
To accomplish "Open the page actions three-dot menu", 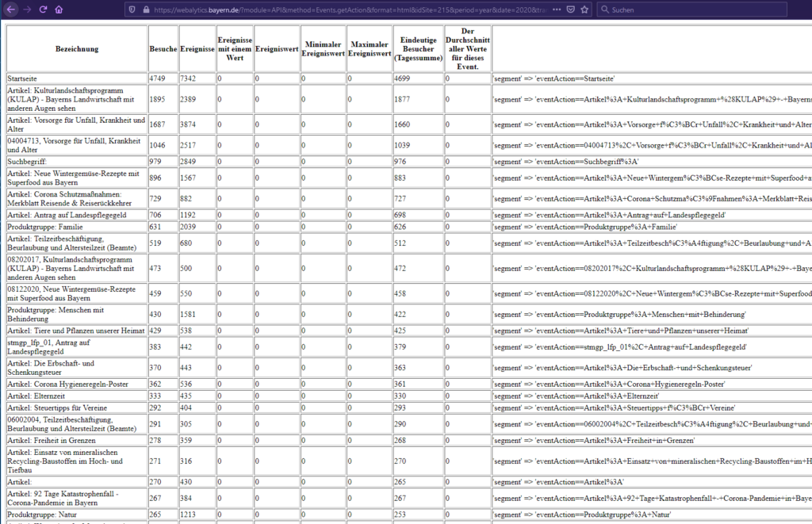I will [557, 10].
